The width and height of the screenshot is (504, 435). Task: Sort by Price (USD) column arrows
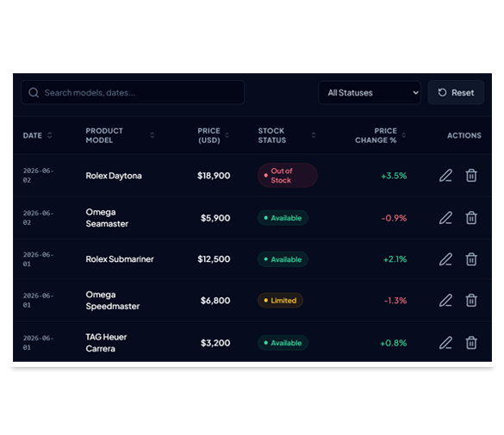coord(227,135)
